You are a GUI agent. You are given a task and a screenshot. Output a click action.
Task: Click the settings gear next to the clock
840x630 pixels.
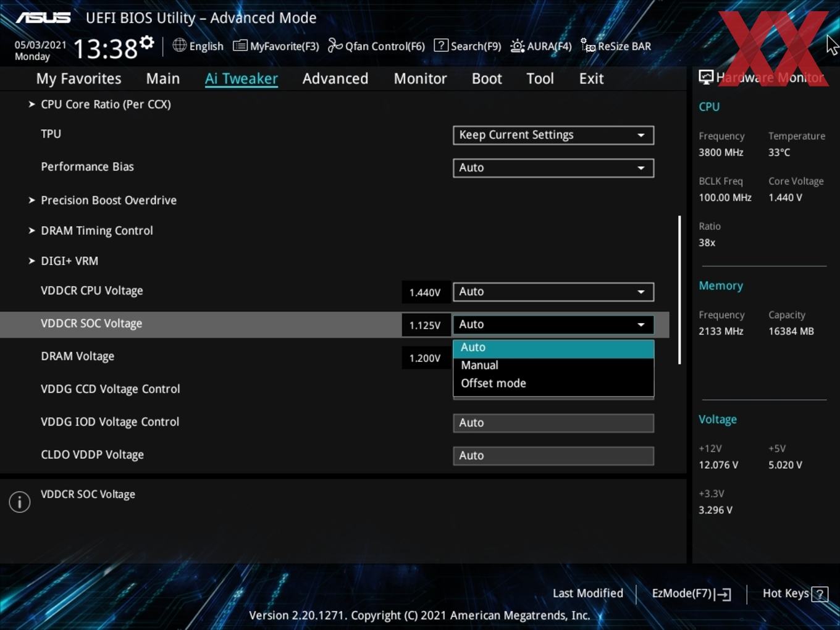click(146, 43)
